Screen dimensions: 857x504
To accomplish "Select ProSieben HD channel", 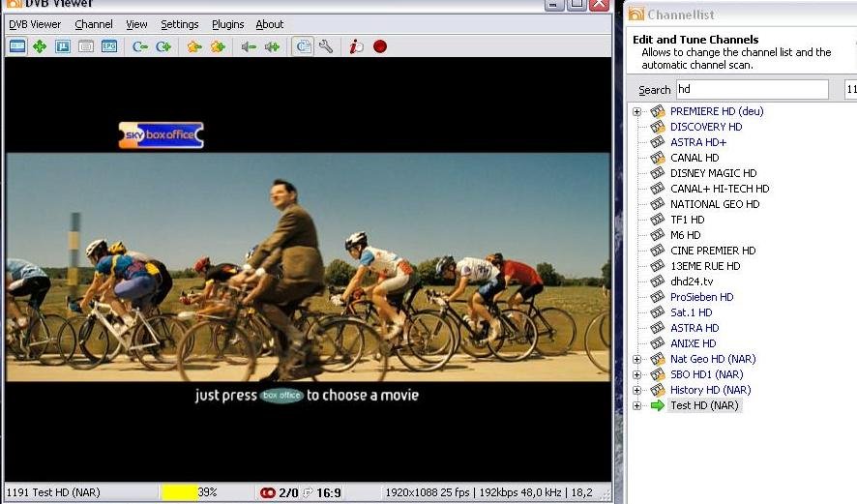I will click(701, 297).
